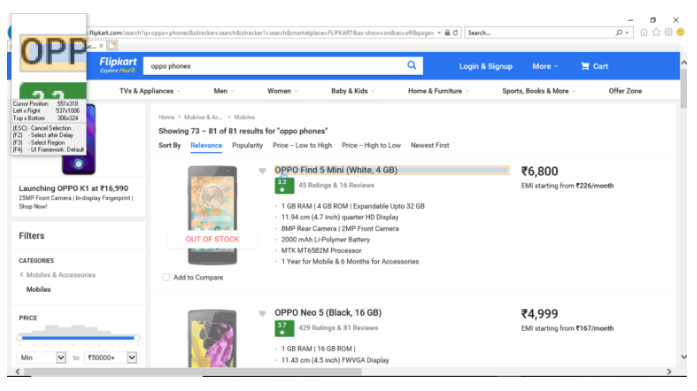Click the horizontal scrollbar right arrow
The height and width of the screenshot is (391, 697).
[669, 372]
